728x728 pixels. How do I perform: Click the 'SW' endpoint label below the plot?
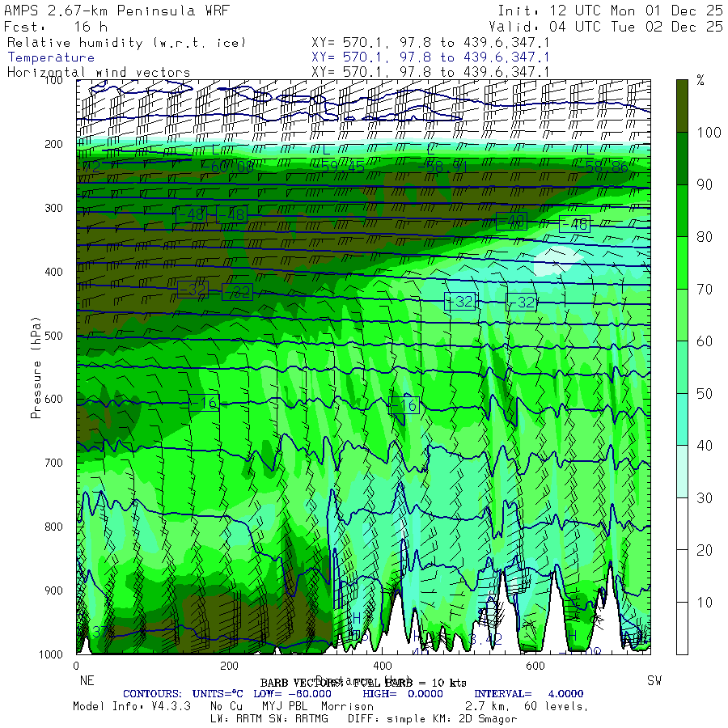coord(654,681)
